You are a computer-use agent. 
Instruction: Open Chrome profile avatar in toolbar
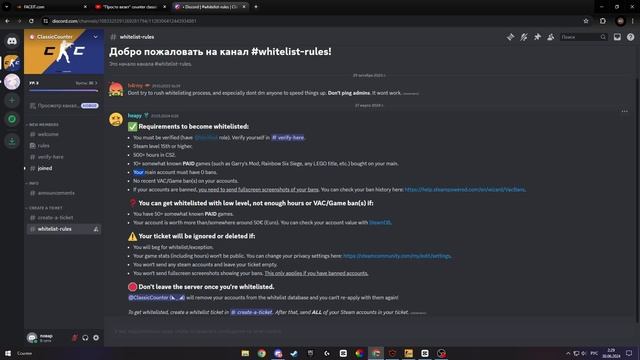coord(620,21)
